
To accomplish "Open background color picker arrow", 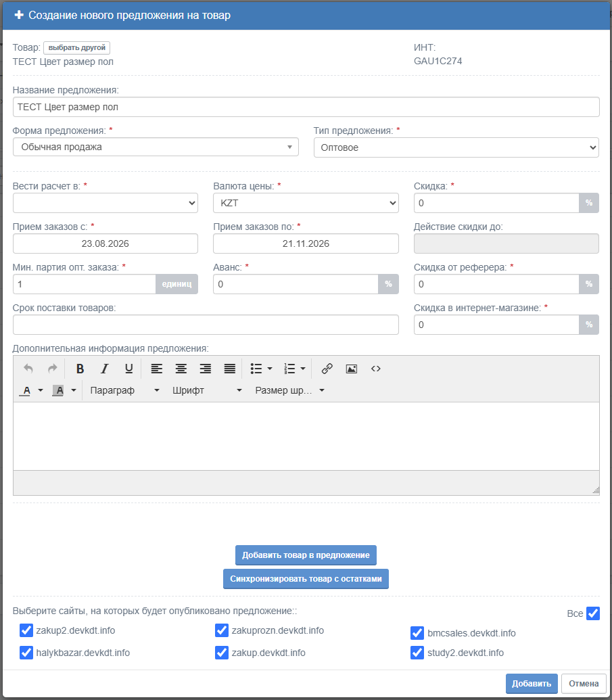I will coord(74,391).
